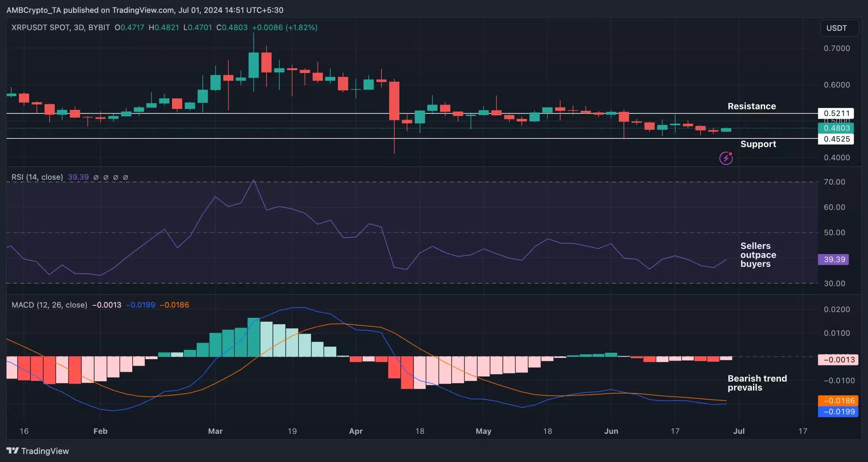Click the +0.0086 (+1.82%) change text
868x462 pixels.
tap(285, 27)
